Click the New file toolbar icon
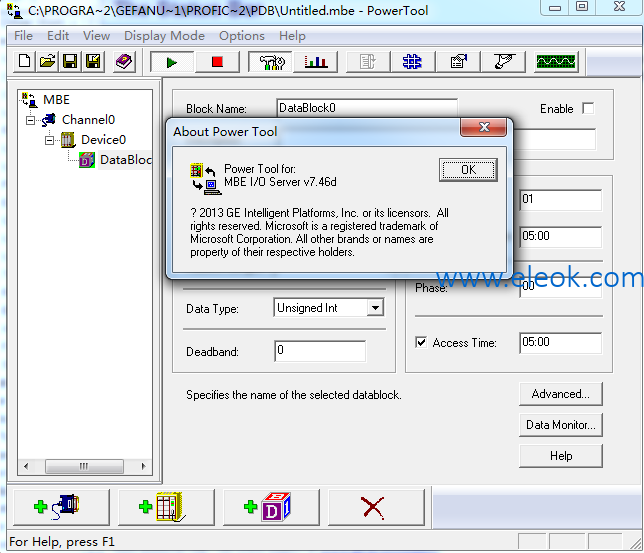The image size is (644, 553). click(x=25, y=62)
